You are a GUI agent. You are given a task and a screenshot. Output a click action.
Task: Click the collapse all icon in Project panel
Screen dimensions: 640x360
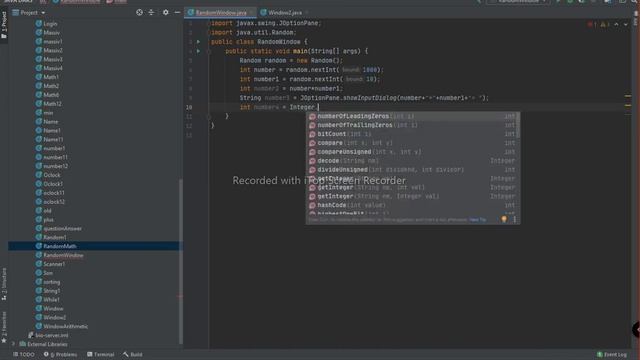coord(151,13)
